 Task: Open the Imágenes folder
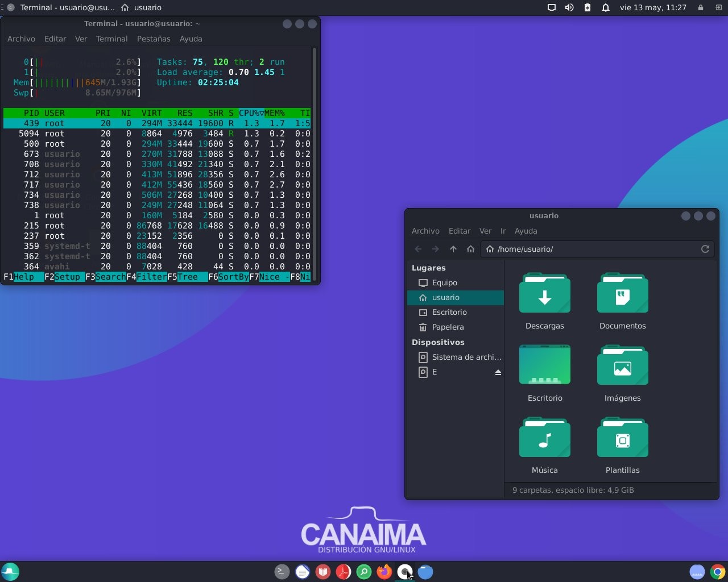623,373
